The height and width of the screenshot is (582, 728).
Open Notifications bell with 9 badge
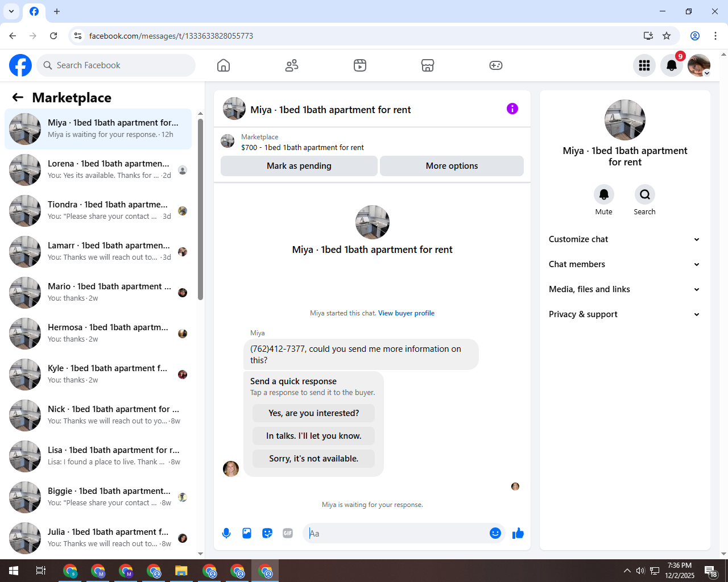tap(672, 65)
